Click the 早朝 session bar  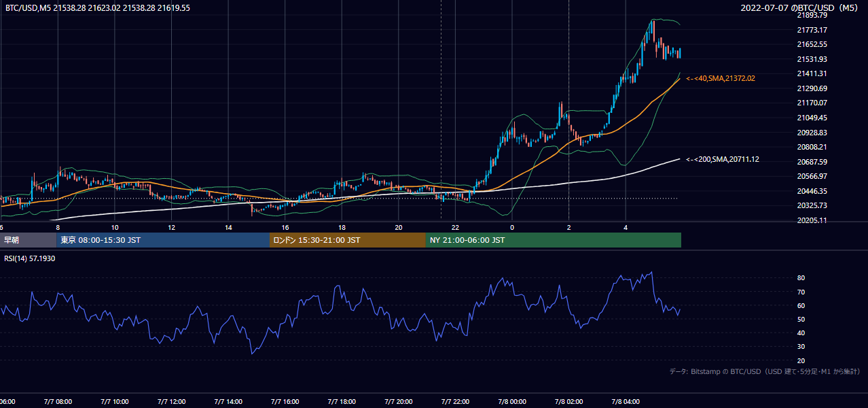[x=28, y=240]
